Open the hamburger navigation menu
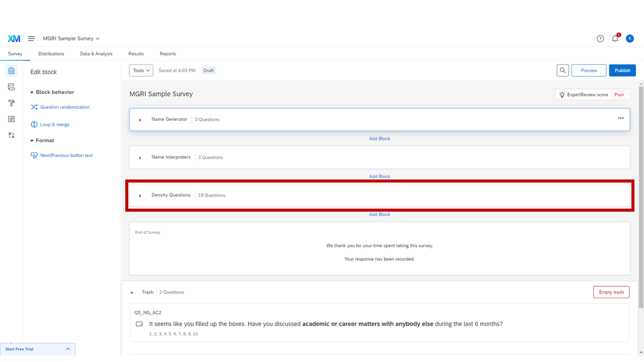 click(x=31, y=39)
